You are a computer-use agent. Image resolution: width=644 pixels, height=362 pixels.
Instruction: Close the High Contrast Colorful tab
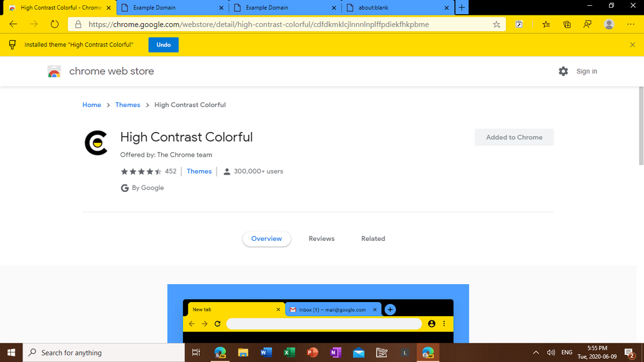click(108, 7)
